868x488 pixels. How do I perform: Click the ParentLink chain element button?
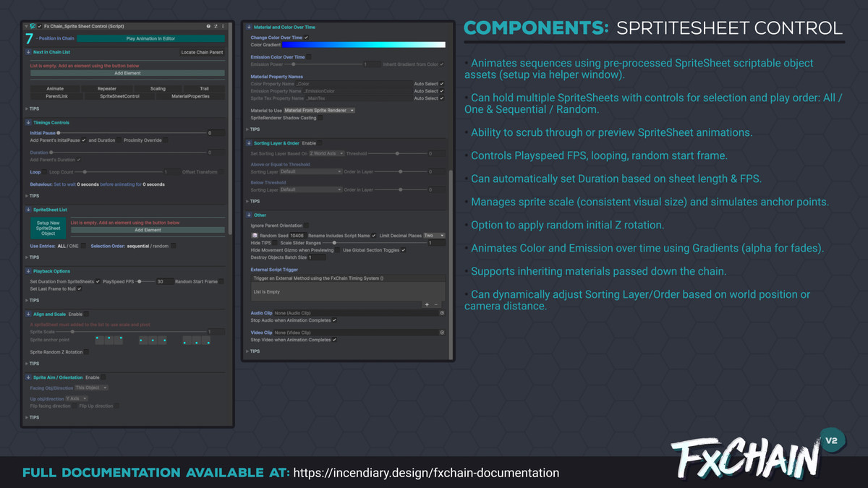pyautogui.click(x=56, y=96)
